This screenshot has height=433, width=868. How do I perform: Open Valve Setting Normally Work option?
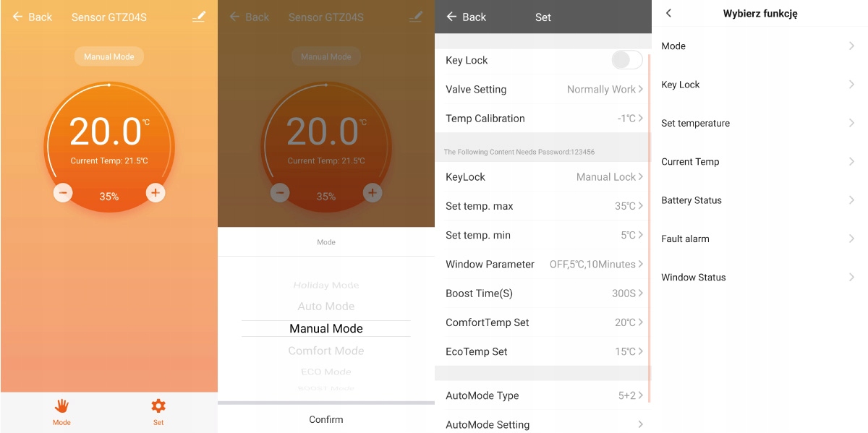(542, 90)
